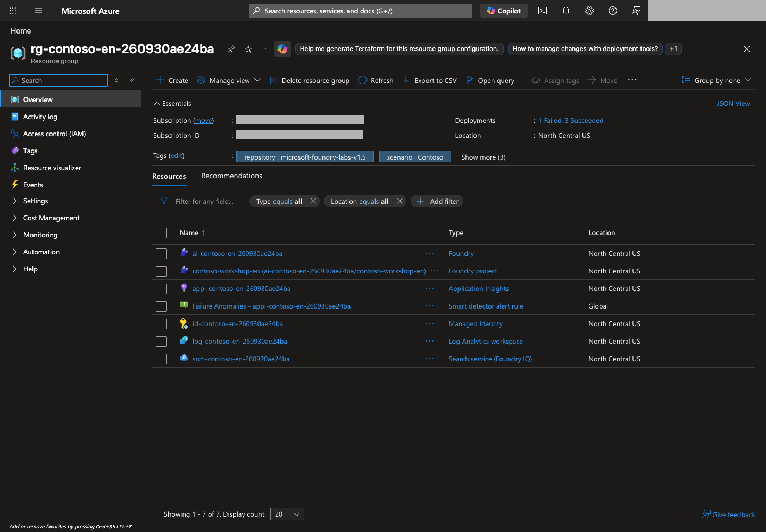Collapse the Essentials section
766x532 pixels.
pos(172,103)
